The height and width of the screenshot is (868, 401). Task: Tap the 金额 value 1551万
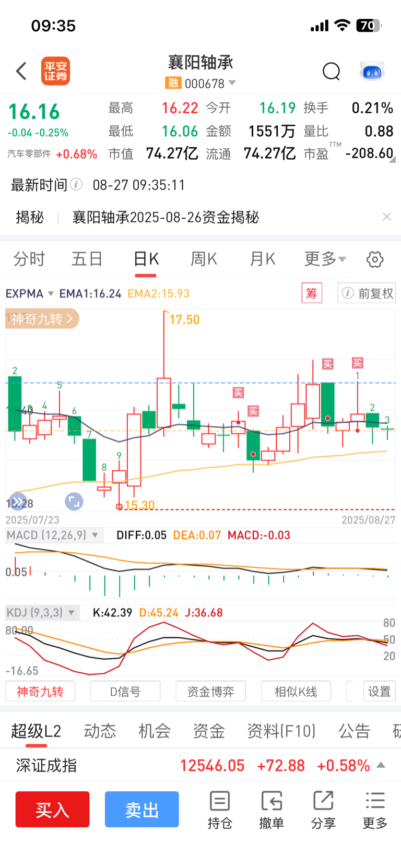(x=272, y=131)
